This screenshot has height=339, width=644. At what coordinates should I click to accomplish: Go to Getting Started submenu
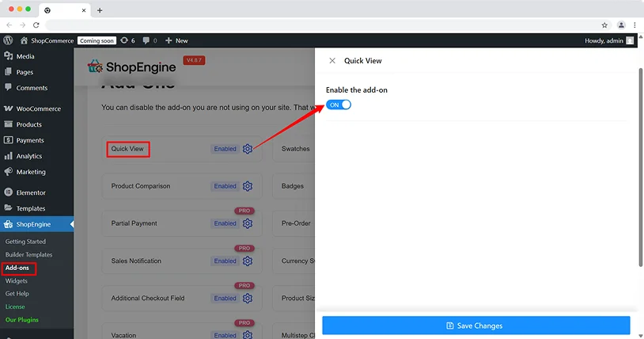pos(25,242)
